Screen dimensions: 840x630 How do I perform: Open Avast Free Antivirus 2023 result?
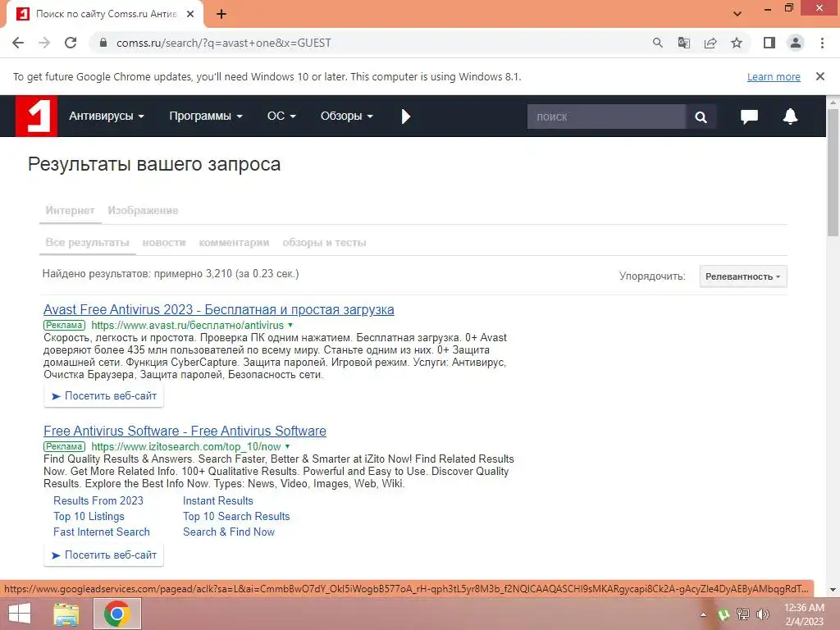[218, 309]
